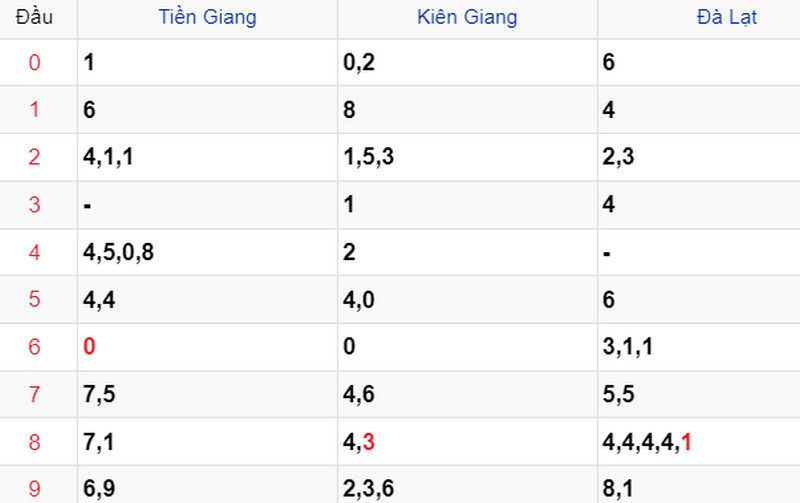800x503 pixels.
Task: Click the Đà Lạt cell showing 5,5
Action: click(x=699, y=394)
